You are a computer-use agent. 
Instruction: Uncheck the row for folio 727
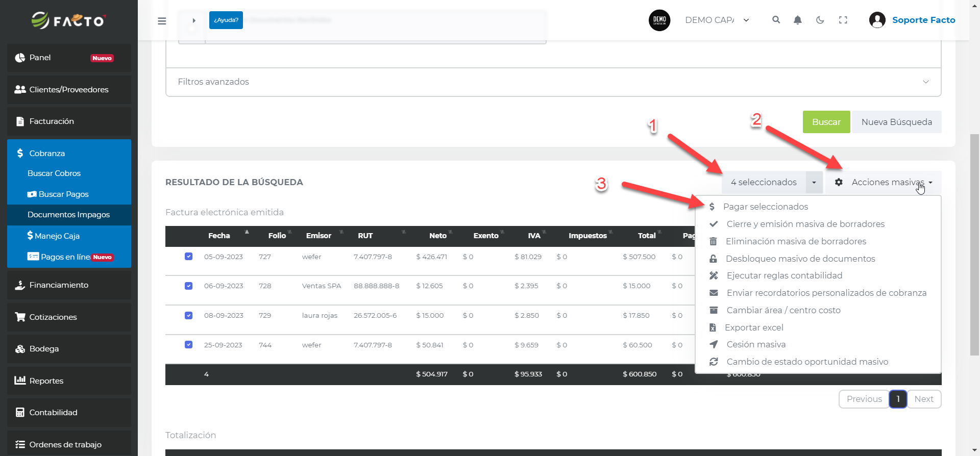(x=188, y=256)
